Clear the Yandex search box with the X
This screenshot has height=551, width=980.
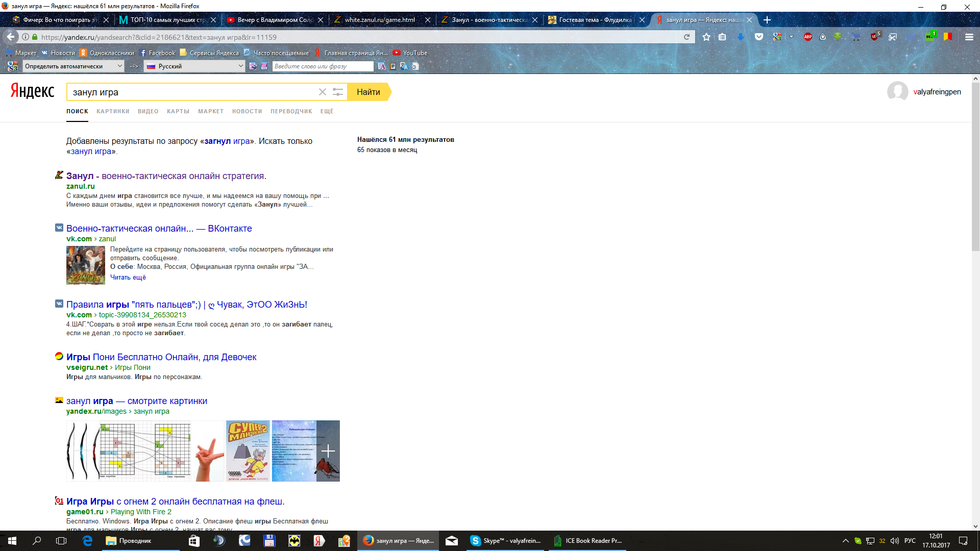click(322, 92)
